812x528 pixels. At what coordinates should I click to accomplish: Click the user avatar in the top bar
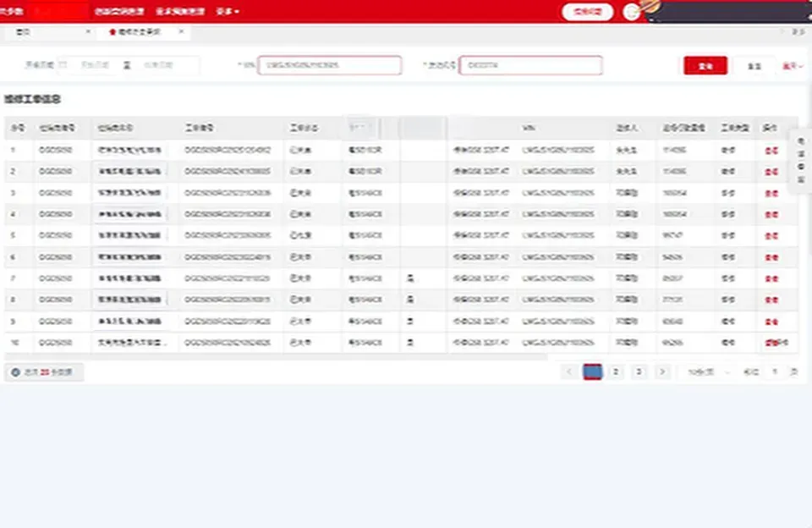[x=631, y=12]
